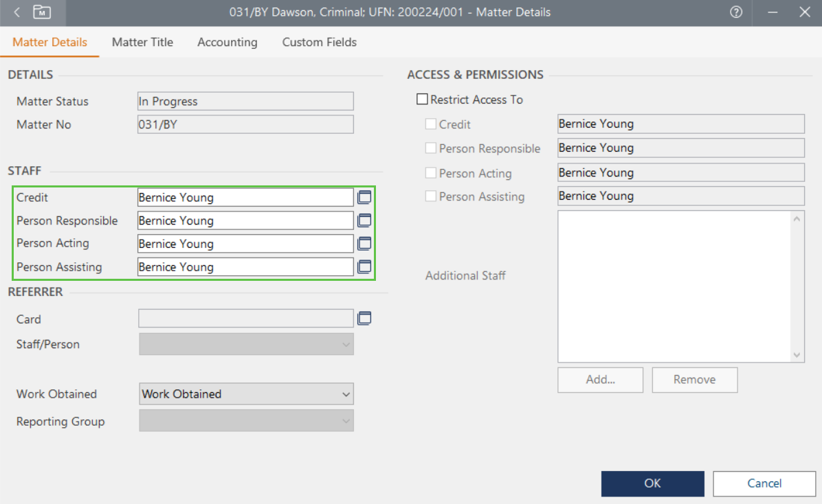
Task: Expand the Staff/Person dropdown
Action: pos(246,345)
